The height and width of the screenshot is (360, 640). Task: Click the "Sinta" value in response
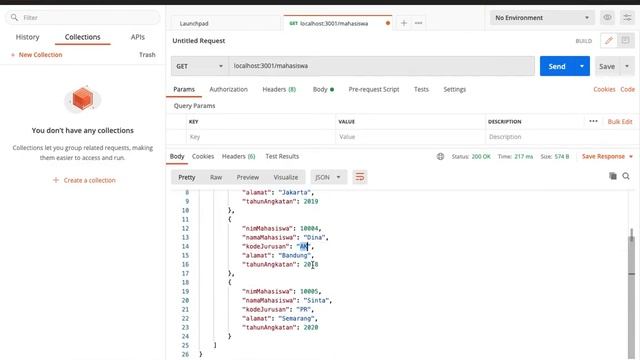[317, 300]
